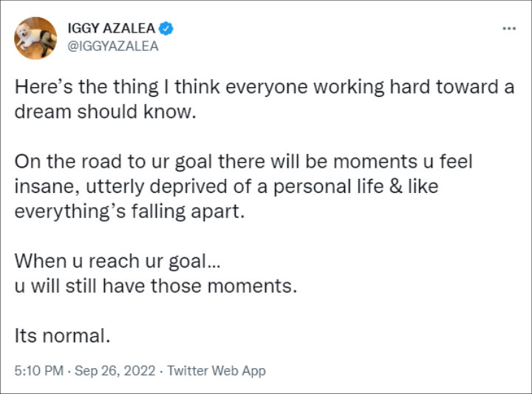532x394 pixels.
Task: Open the tweet's more options menu
Action: (x=509, y=29)
